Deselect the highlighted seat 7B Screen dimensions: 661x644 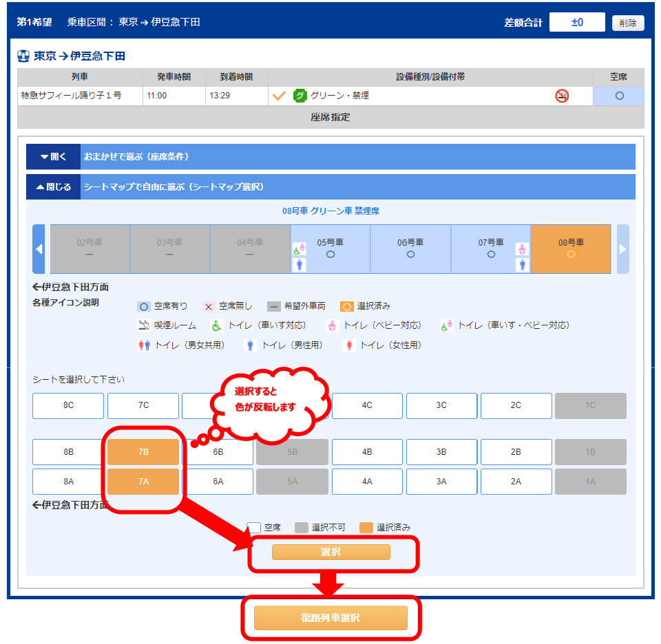click(143, 452)
